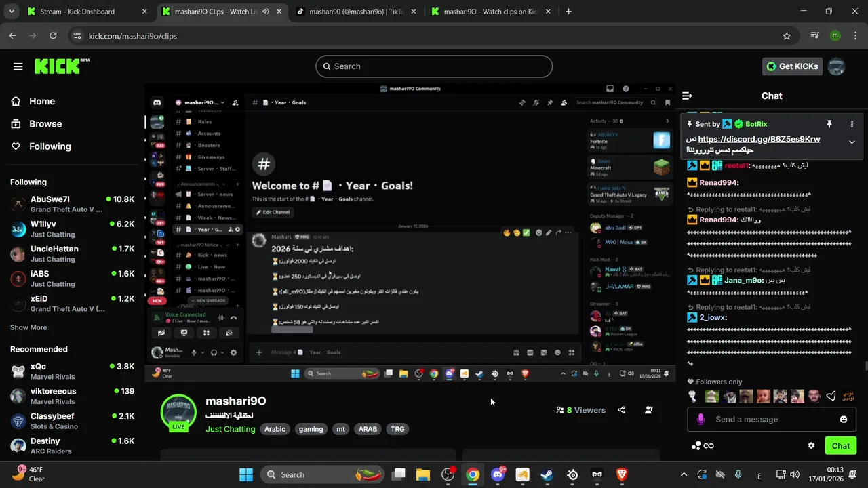868x488 pixels.
Task: Switch to Stream - Kick Dashboard tab
Action: coord(87,12)
